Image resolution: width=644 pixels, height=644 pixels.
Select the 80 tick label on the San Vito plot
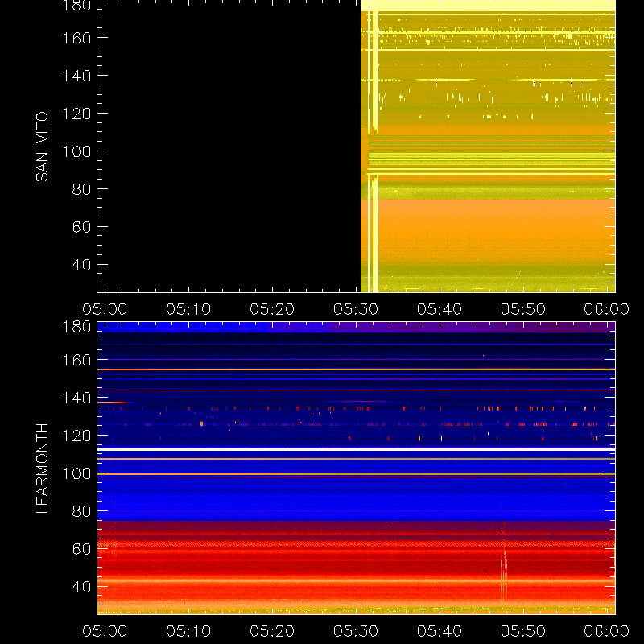[82, 189]
